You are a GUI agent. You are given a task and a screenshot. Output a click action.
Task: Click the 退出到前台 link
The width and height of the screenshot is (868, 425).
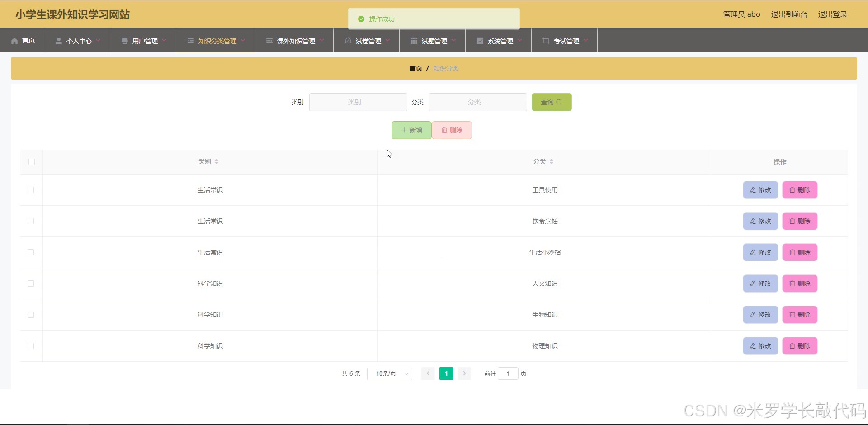click(789, 14)
